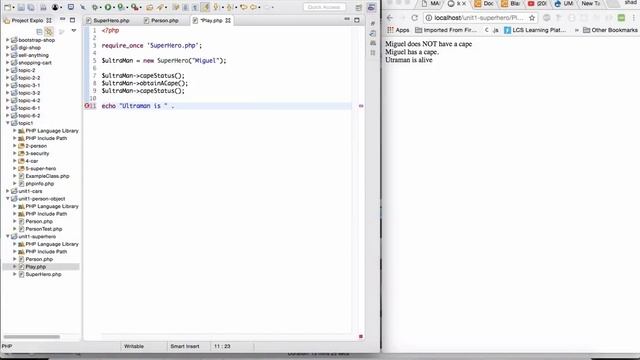Expand the bootstrap-shop project
This screenshot has width=640, height=360.
pos(7,40)
